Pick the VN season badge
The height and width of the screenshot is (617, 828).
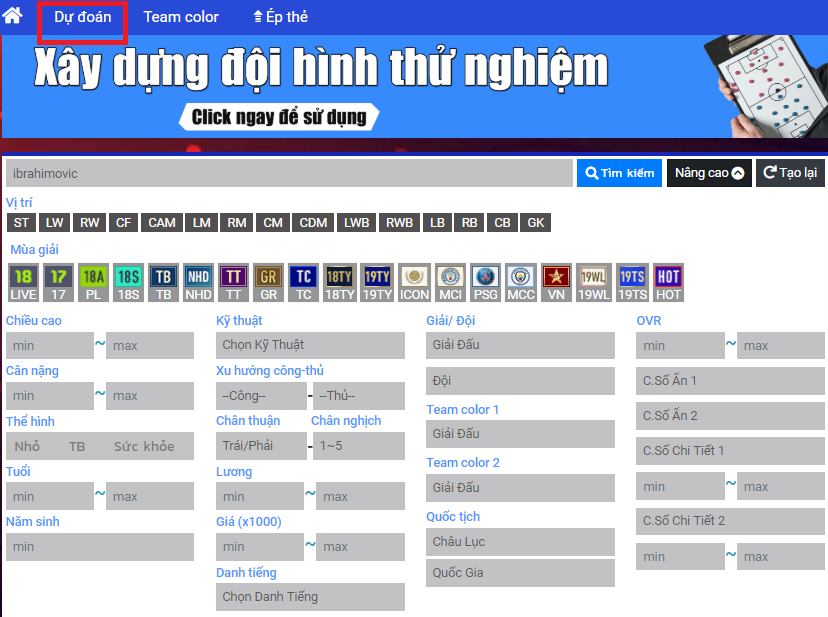coord(556,283)
